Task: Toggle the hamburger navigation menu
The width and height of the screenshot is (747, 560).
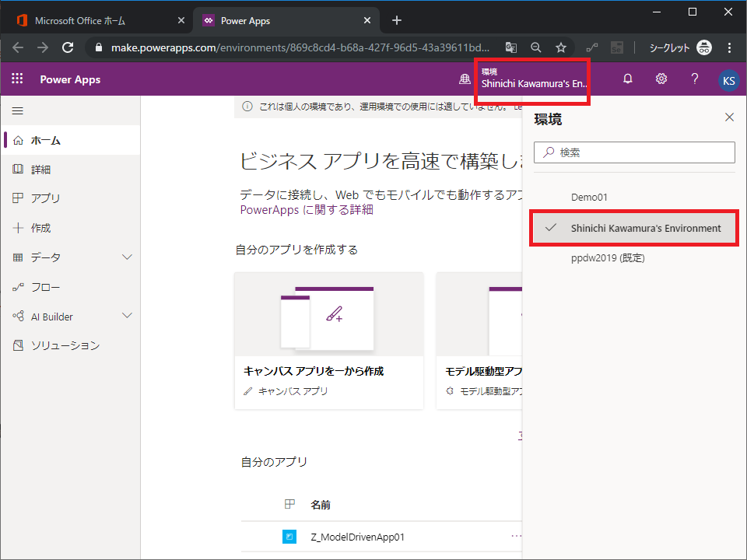Action: [18, 111]
